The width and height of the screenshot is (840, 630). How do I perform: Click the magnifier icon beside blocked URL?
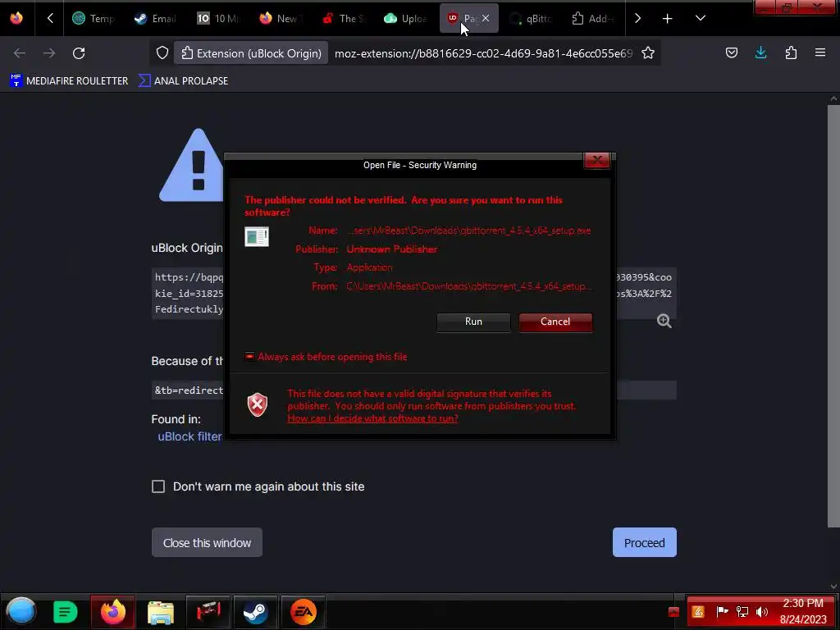664,321
